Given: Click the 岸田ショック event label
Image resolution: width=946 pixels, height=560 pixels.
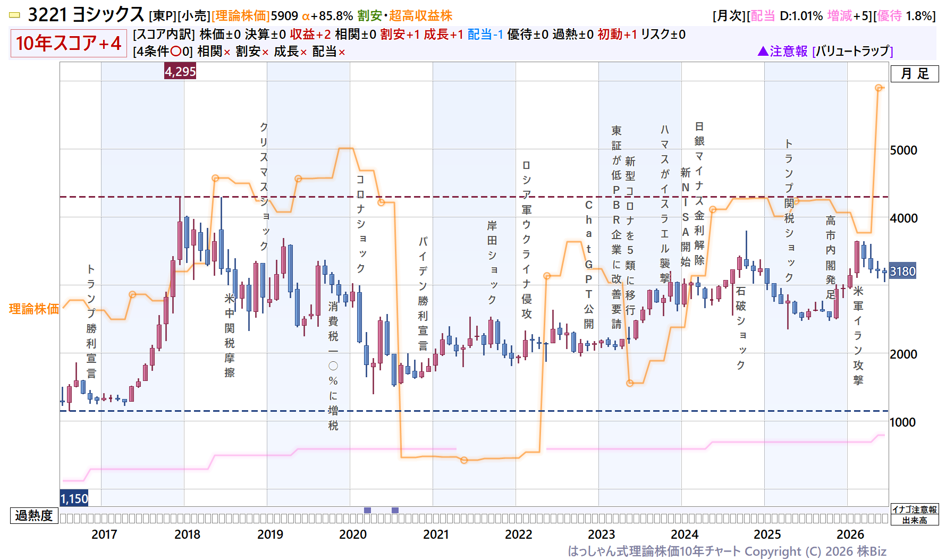Looking at the screenshot, I should pyautogui.click(x=492, y=262).
